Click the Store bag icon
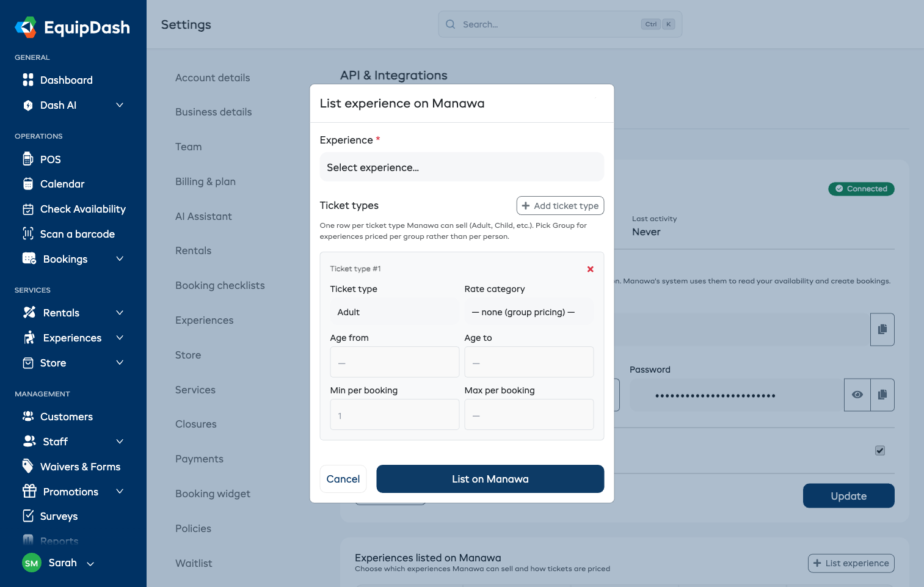The image size is (924, 587). pos(28,363)
